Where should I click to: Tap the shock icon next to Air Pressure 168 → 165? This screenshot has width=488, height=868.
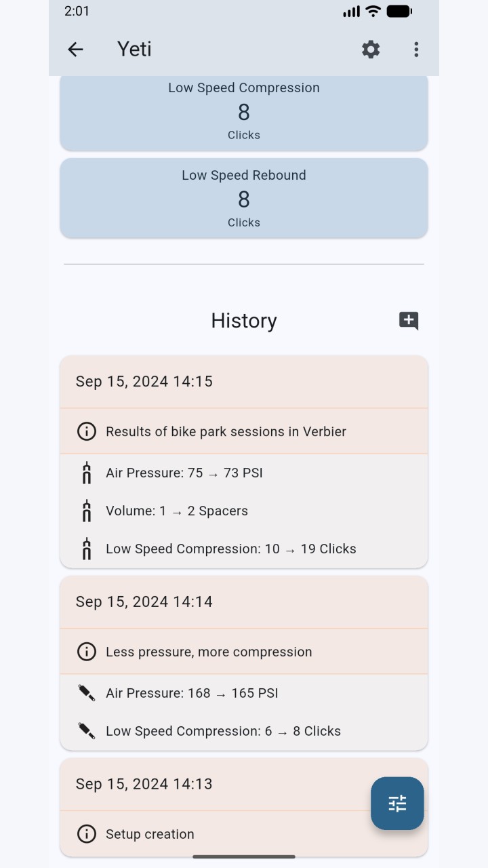click(87, 693)
